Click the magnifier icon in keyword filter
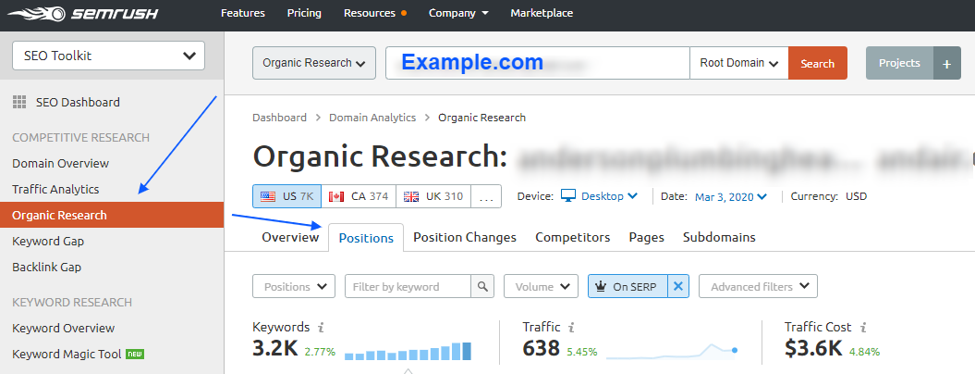975x374 pixels. (483, 286)
